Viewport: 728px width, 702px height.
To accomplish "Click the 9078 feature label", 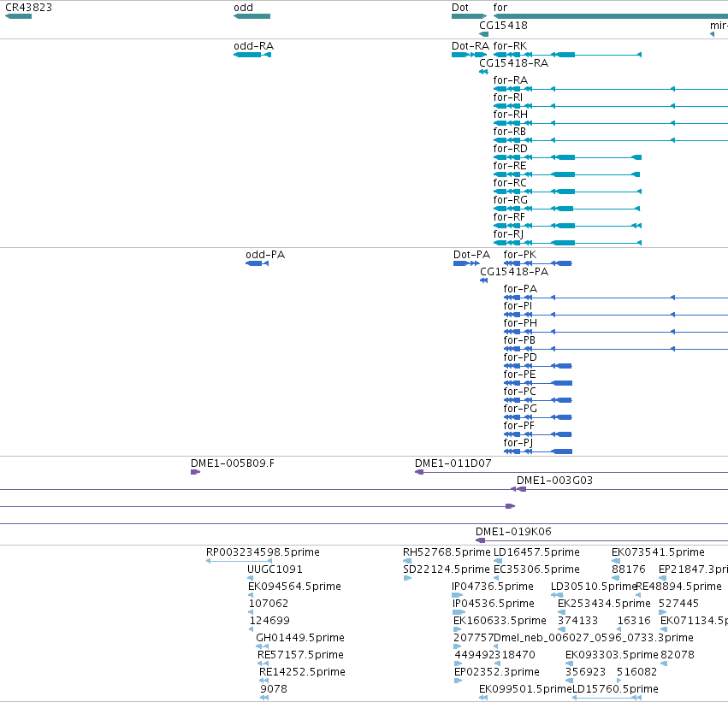I will (274, 689).
